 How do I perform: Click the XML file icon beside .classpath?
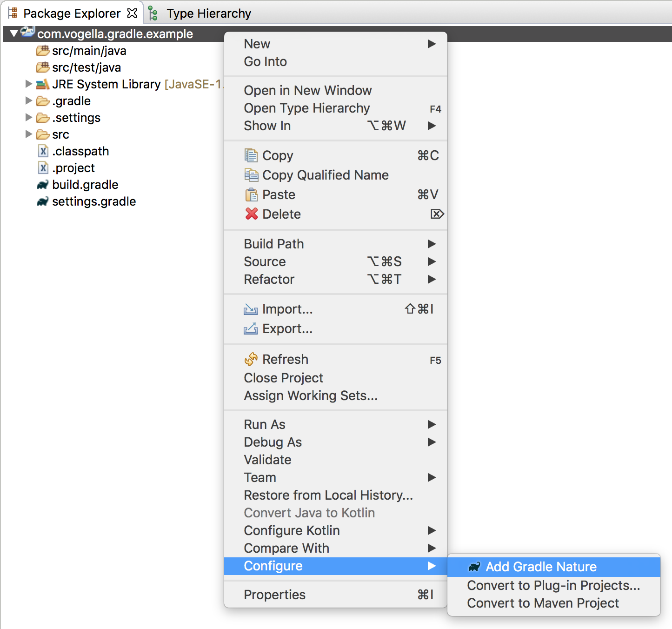(43, 151)
